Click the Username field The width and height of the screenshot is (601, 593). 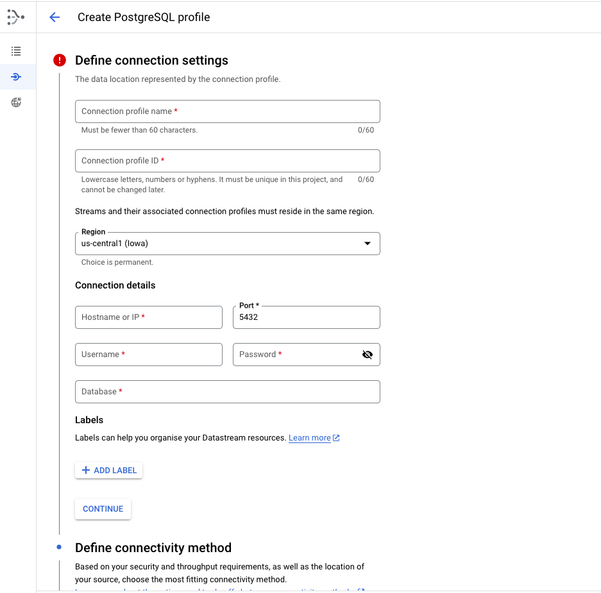pos(149,355)
